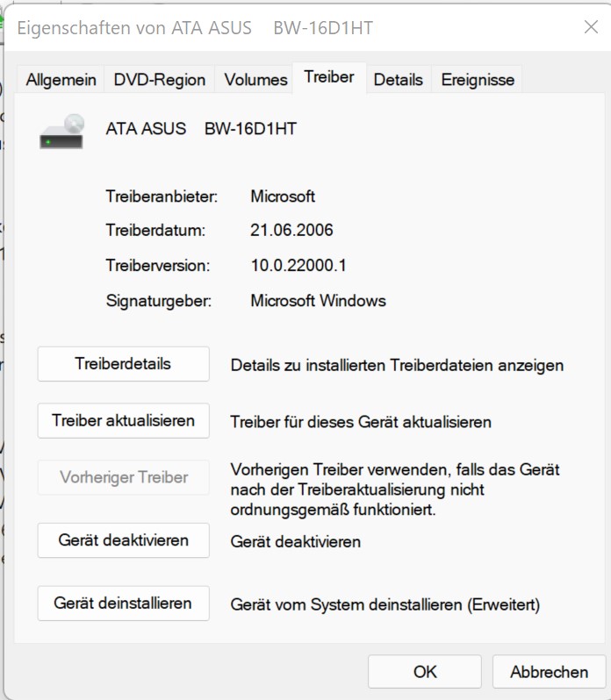Viewport: 611px width, 700px height.
Task: Confirm the dialog with OK
Action: coord(425,671)
